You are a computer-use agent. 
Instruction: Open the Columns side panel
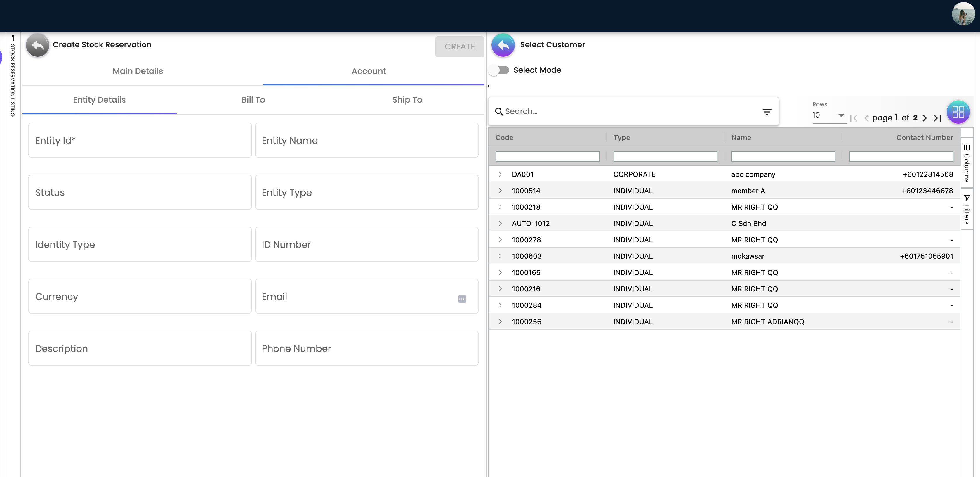(967, 163)
